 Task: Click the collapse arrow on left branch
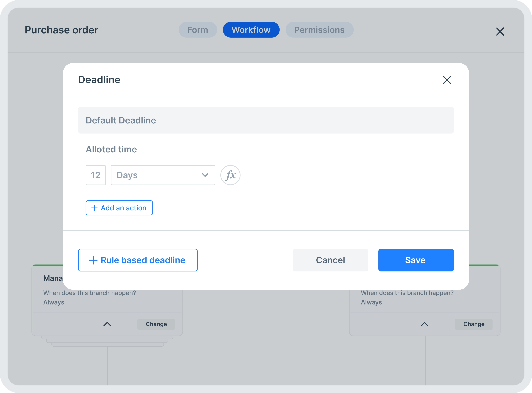pyautogui.click(x=107, y=324)
